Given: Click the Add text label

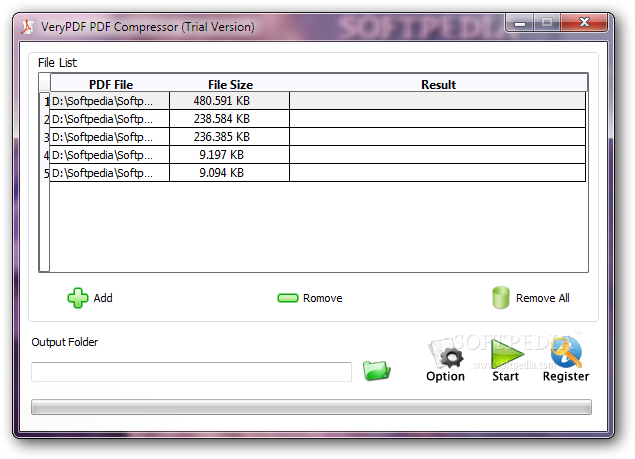Looking at the screenshot, I should (103, 298).
